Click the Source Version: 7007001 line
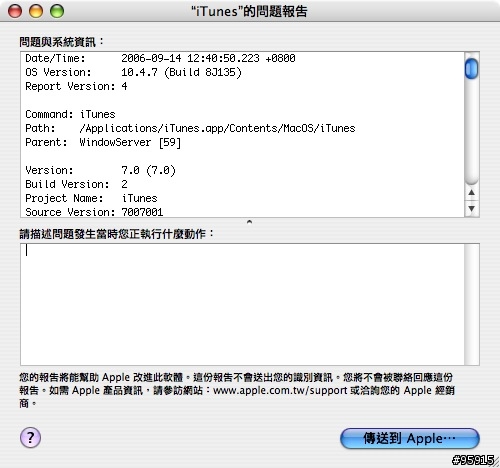The width and height of the screenshot is (500, 468). tap(94, 212)
